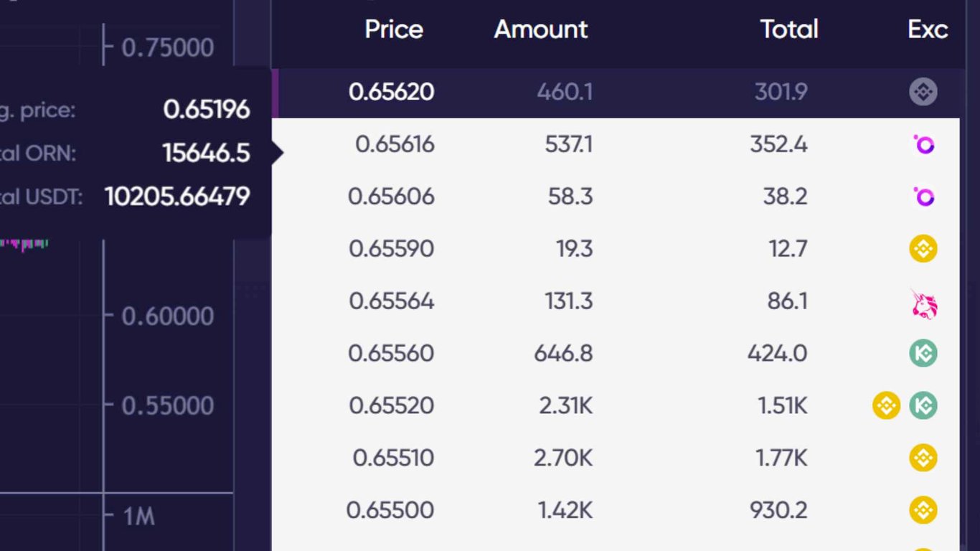Click the Orion pool icon in the 0.65606 row
Viewport: 980px width, 551px height.
[x=924, y=197]
